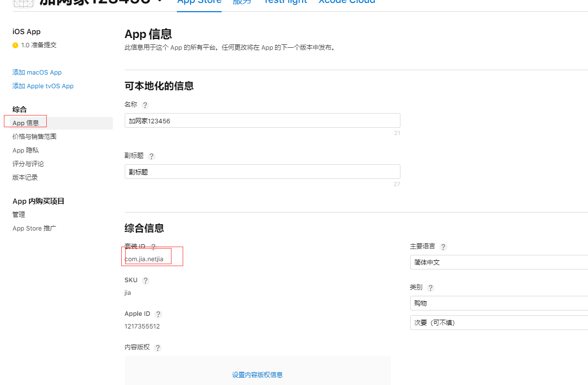Click the help icon next to 主要语言
Image resolution: width=588 pixels, height=385 pixels.
click(x=443, y=247)
